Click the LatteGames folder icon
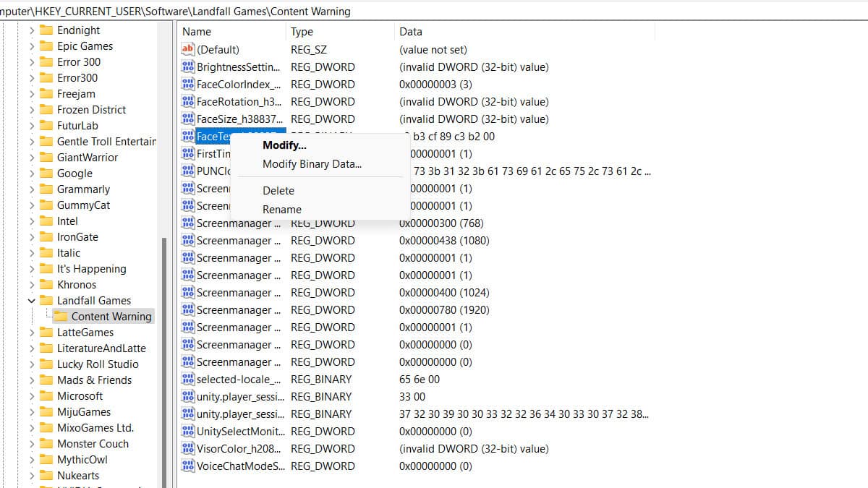Image resolution: width=868 pixels, height=488 pixels. click(x=46, y=333)
